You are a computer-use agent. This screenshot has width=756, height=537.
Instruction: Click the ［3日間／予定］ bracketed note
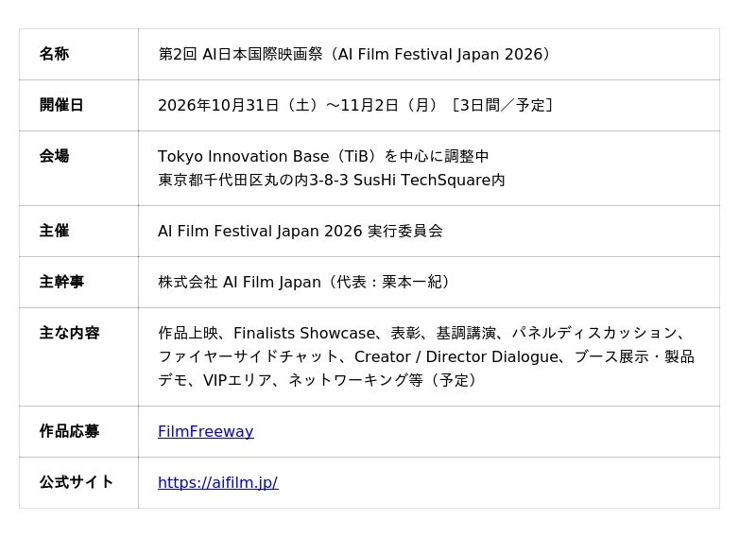502,105
